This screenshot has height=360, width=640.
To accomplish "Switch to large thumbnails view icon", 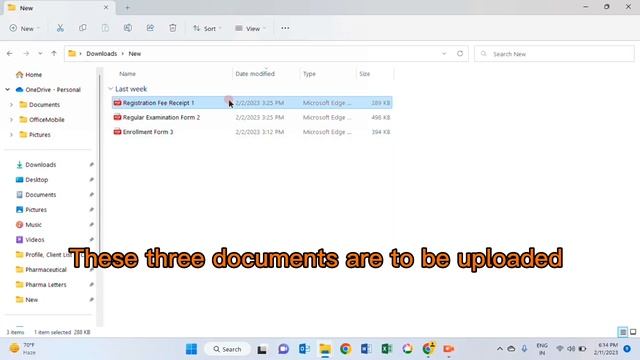I will [633, 332].
